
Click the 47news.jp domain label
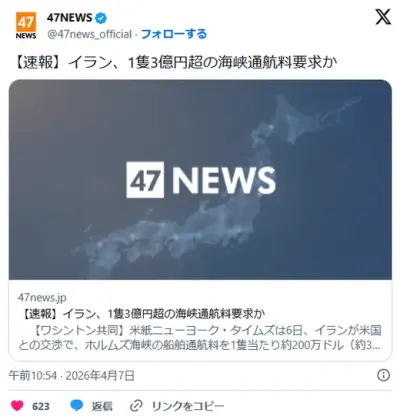coord(42,297)
